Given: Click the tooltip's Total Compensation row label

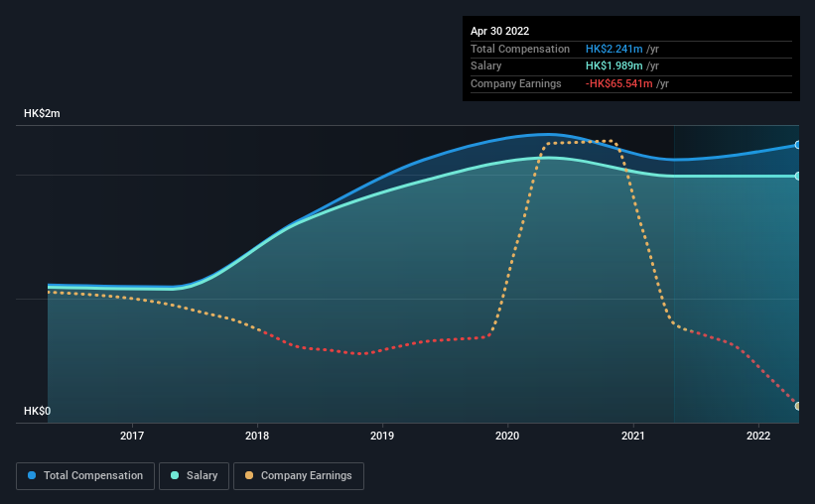Looking at the screenshot, I should (x=520, y=49).
